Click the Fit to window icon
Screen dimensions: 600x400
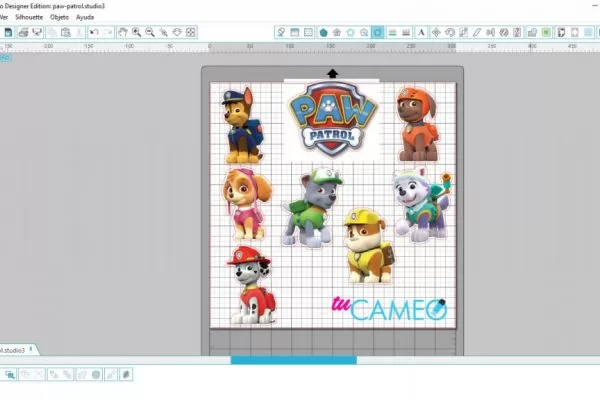(x=191, y=33)
